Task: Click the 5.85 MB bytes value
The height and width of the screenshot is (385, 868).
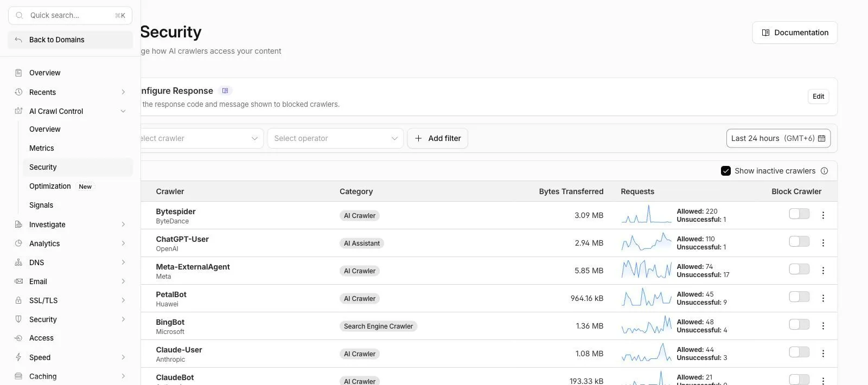Action: pyautogui.click(x=589, y=271)
